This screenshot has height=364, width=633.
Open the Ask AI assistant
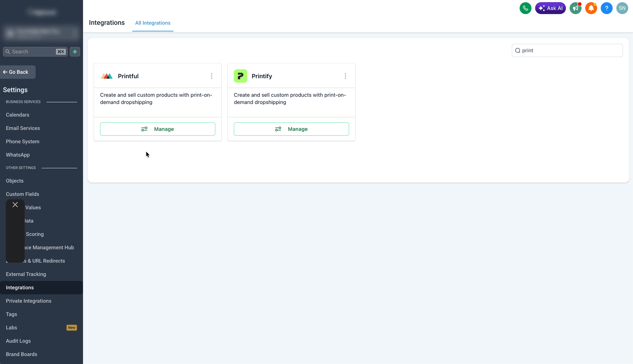pos(550,8)
